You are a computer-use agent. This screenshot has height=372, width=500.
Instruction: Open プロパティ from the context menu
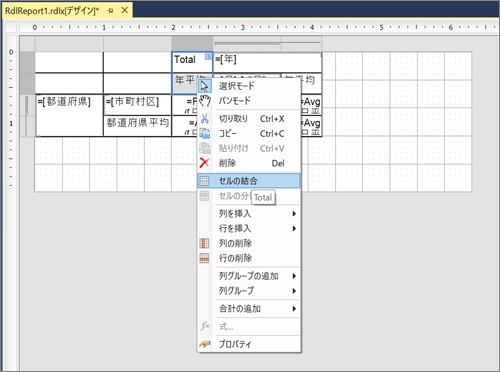click(249, 344)
